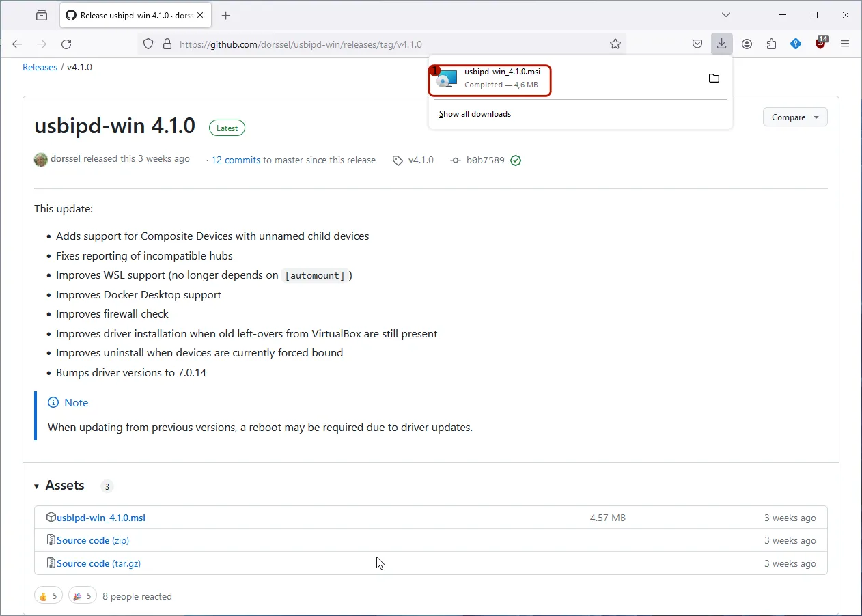862x616 pixels.
Task: Follow the 12 commits link
Action: point(236,160)
